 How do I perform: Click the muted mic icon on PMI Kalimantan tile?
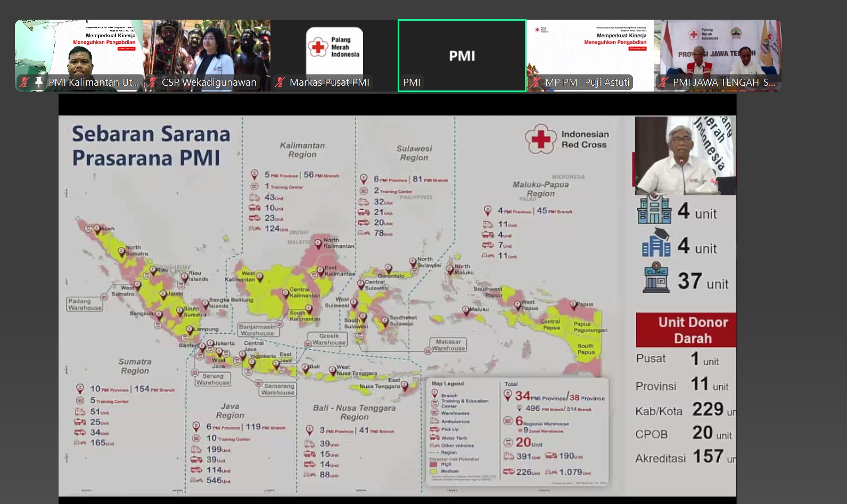coord(24,82)
